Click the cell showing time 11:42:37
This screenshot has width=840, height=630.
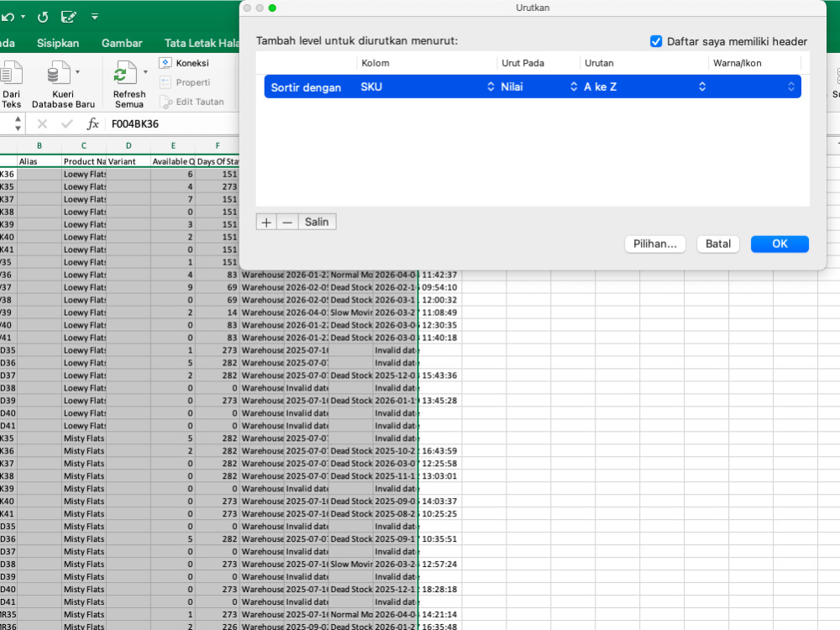point(439,275)
